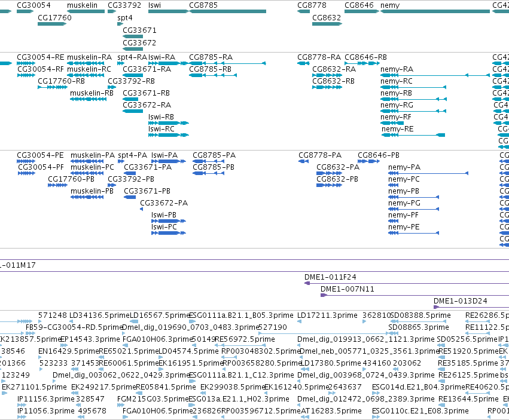Click protein CG8785-PA

point(208,161)
